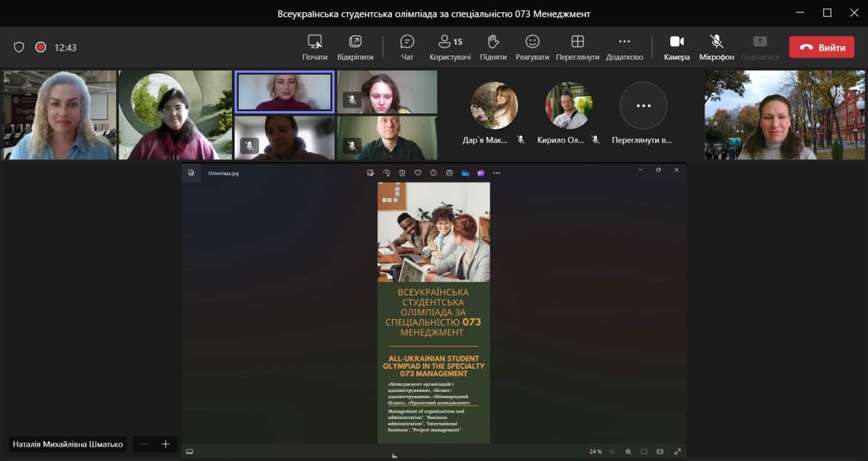Show the Користувачі participants list

(450, 47)
